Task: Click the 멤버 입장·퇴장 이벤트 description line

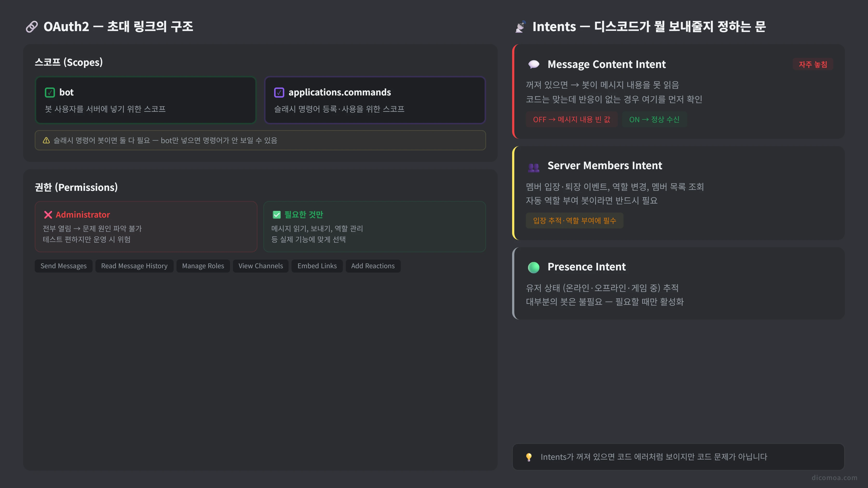Action: pyautogui.click(x=615, y=187)
